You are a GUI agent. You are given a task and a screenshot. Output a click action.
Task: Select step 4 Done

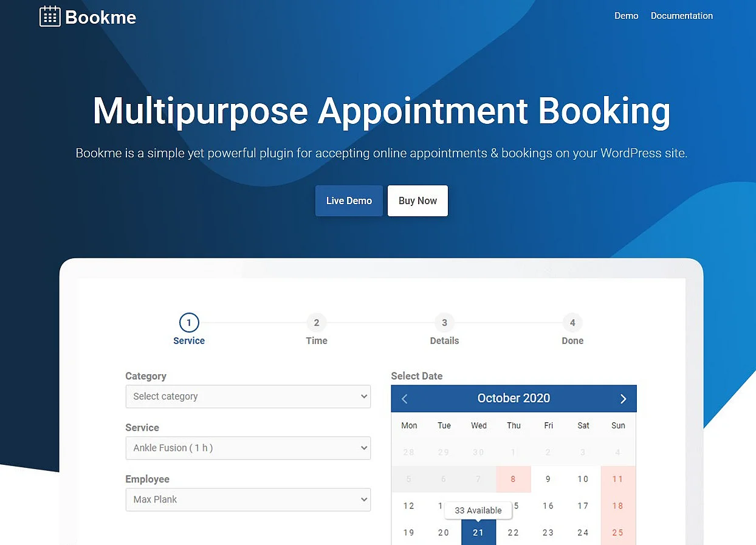point(572,330)
